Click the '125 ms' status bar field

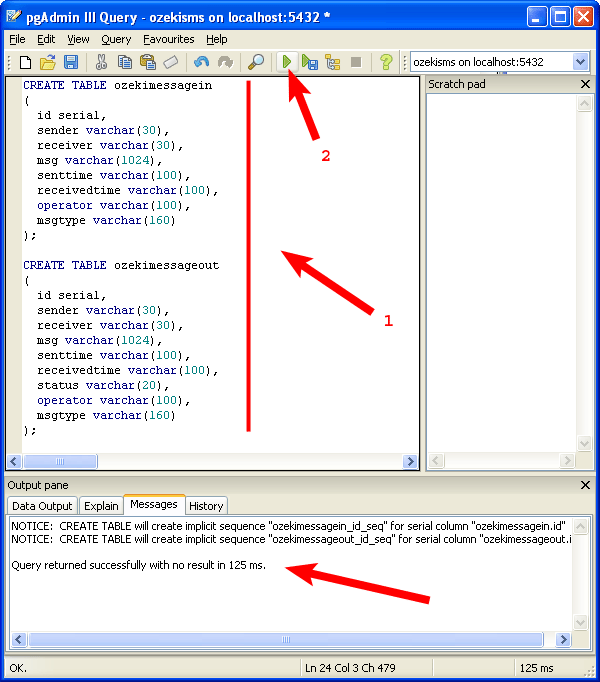(x=536, y=668)
